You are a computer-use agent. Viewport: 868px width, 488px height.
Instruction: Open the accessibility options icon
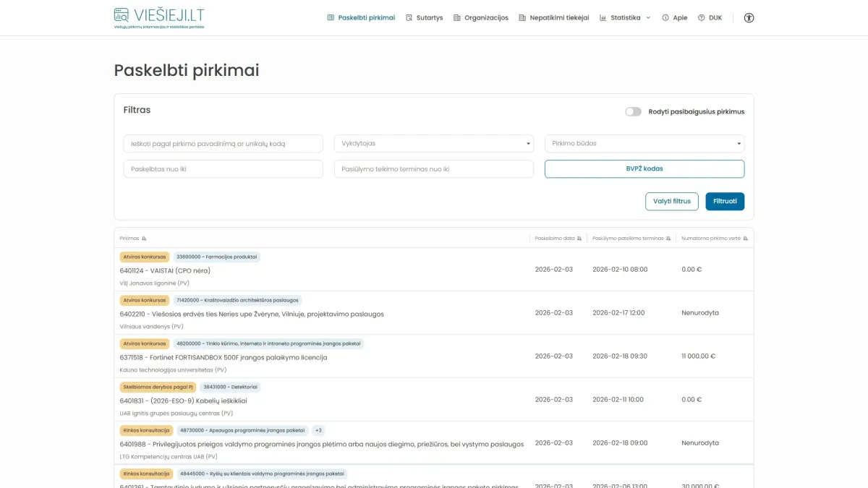point(749,18)
